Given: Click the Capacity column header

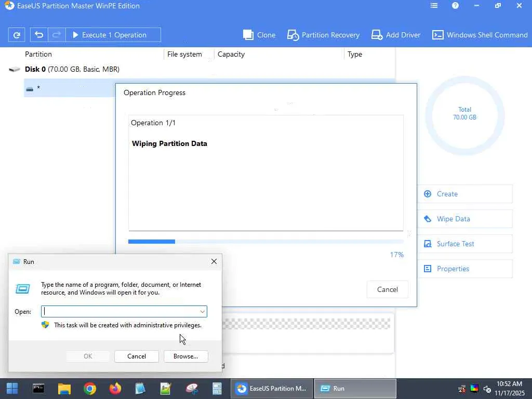Looking at the screenshot, I should coord(231,54).
